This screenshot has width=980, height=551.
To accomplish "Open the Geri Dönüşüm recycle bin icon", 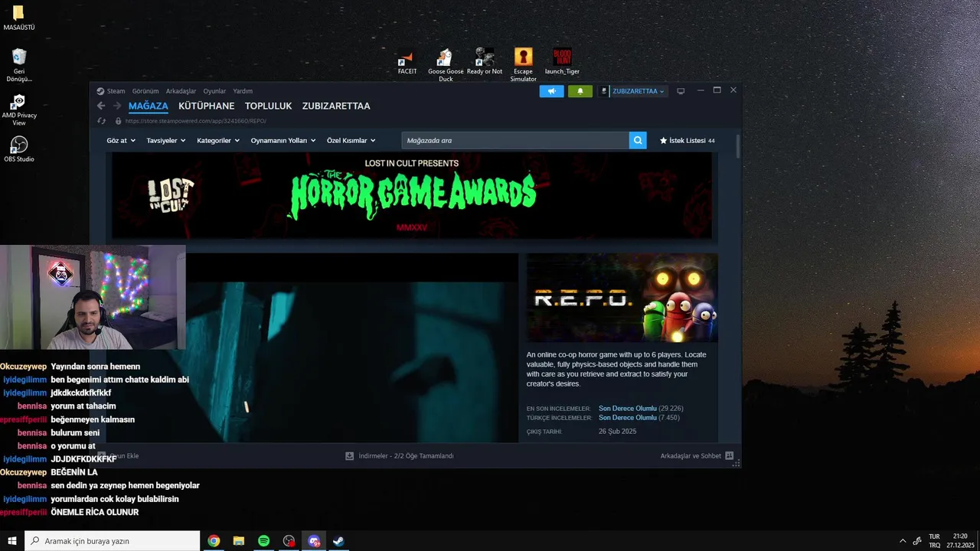I will [19, 65].
